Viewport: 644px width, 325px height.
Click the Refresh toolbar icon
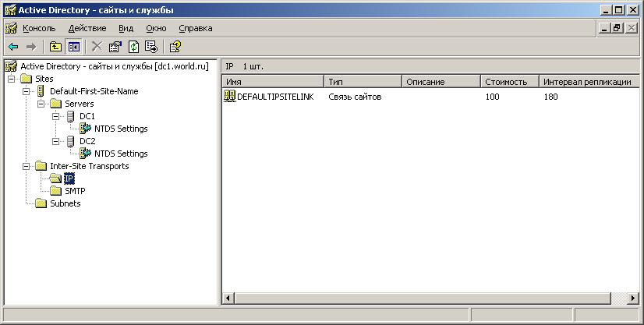click(x=133, y=47)
